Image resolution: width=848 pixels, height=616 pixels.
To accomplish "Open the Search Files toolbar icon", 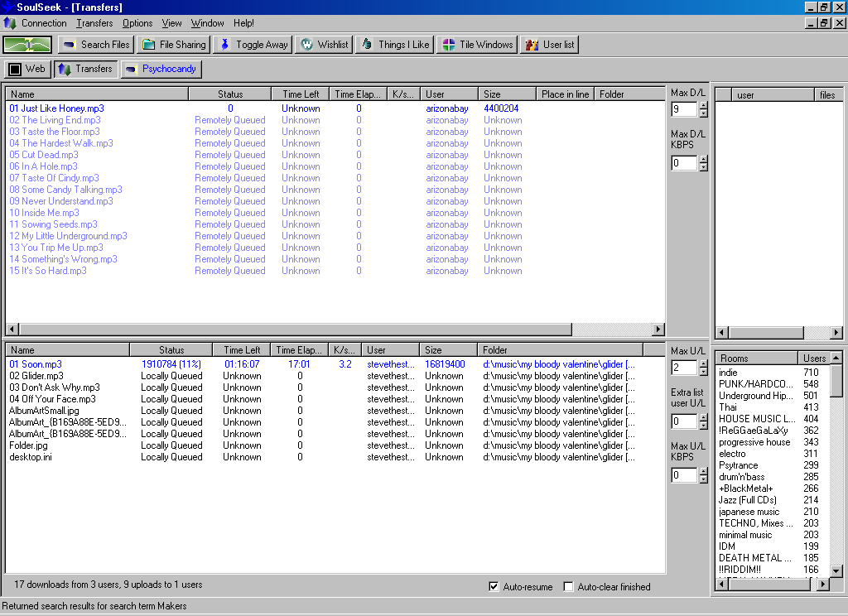I will click(69, 45).
